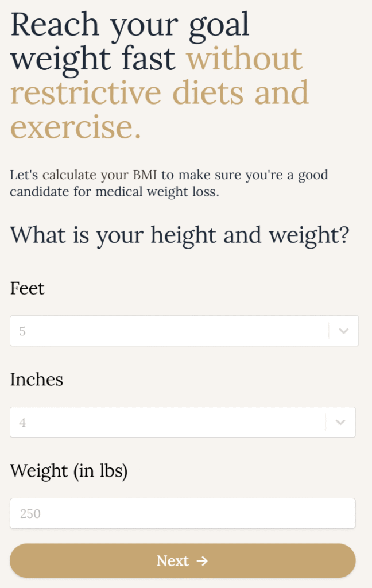Open the Feet height dropdown
Screen dimensions: 372x588
coord(172,331)
